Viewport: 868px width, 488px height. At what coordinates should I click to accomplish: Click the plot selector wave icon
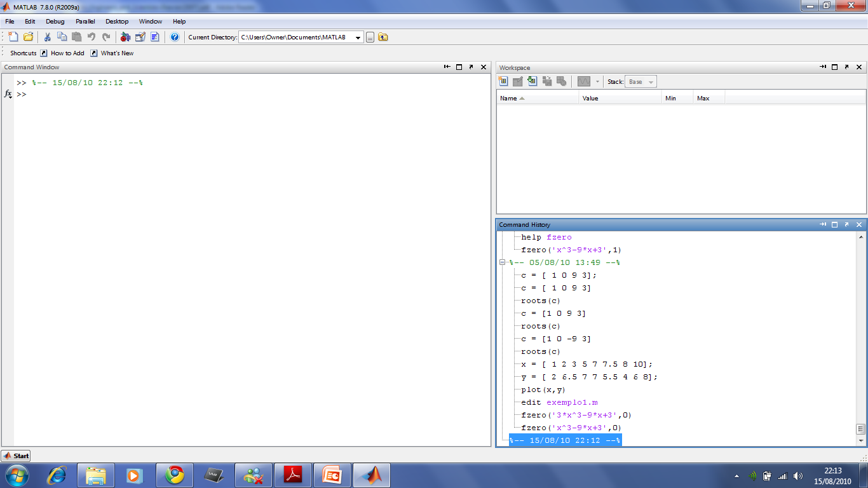[584, 81]
